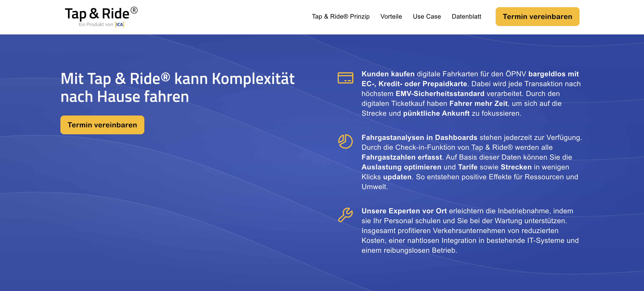Go to the Vorteile section
The height and width of the screenshot is (291, 644).
coord(391,17)
